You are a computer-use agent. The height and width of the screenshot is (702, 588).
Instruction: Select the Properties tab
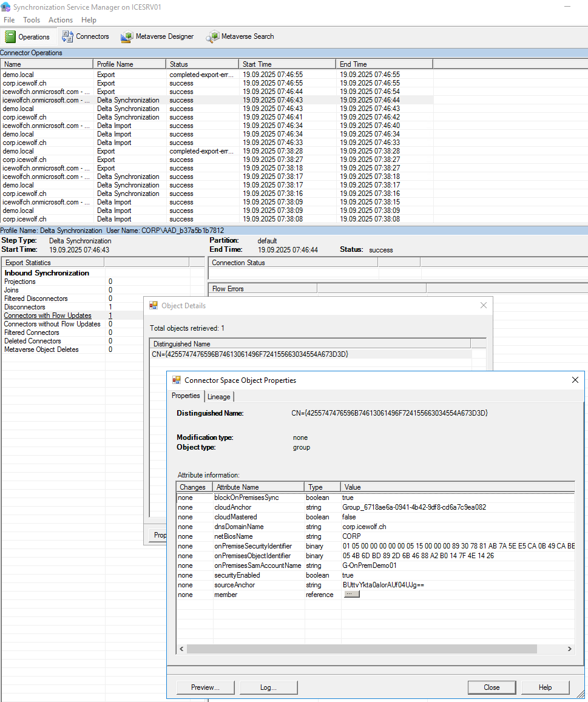point(186,396)
